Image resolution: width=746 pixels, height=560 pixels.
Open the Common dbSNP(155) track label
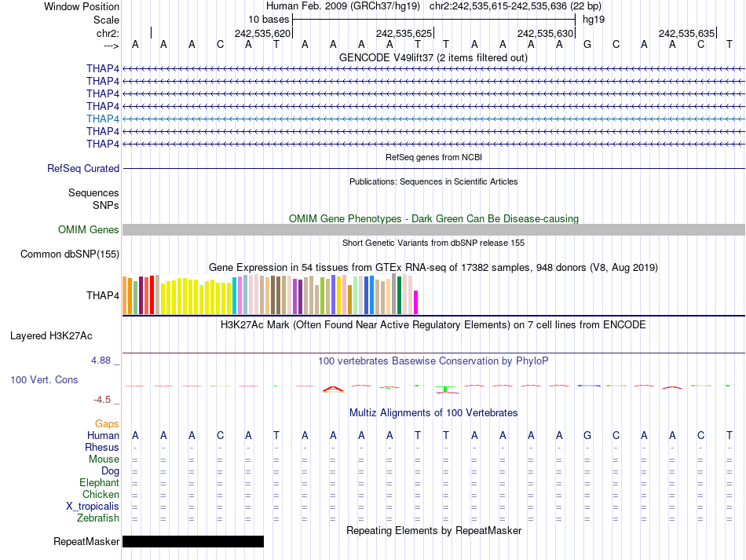pyautogui.click(x=70, y=254)
